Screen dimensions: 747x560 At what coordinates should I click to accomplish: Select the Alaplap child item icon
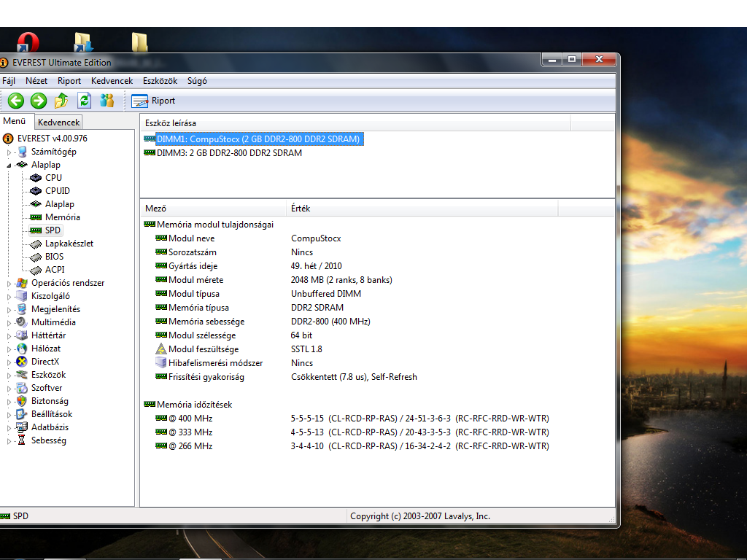[36, 204]
